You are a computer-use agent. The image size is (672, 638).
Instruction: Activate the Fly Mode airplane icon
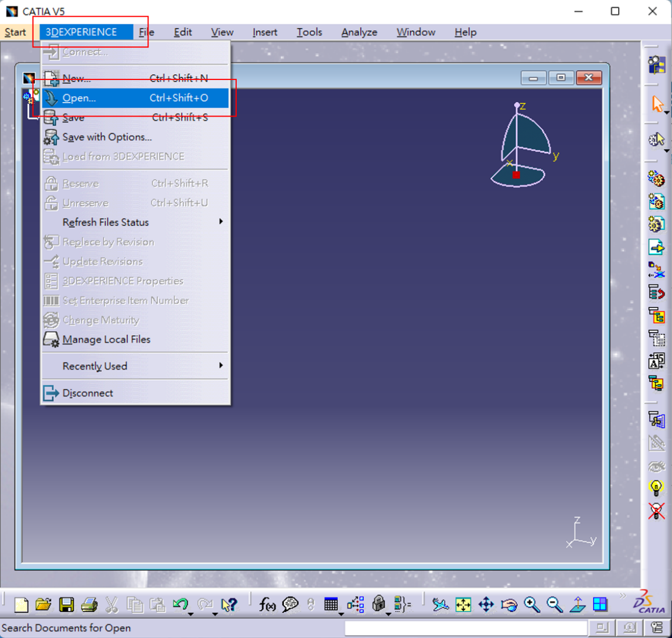click(440, 604)
